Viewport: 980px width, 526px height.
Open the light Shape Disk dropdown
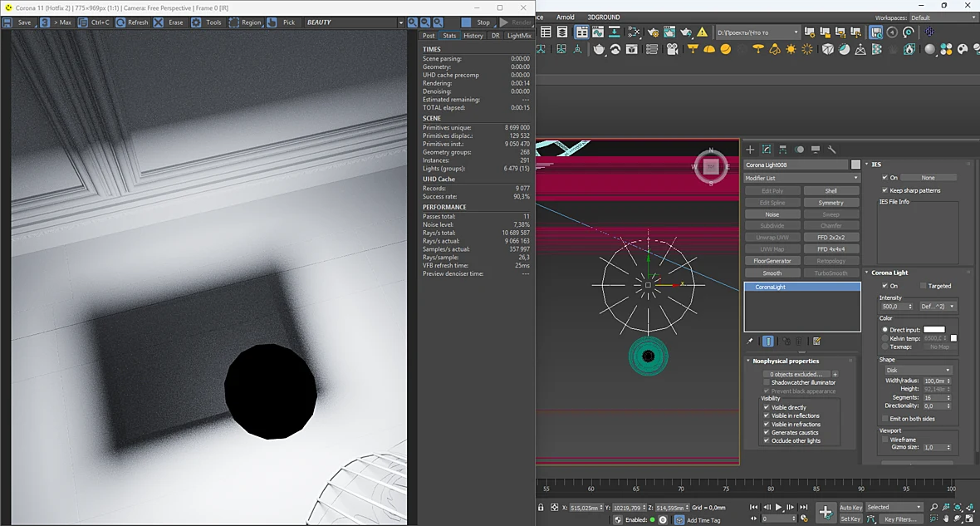coord(918,371)
